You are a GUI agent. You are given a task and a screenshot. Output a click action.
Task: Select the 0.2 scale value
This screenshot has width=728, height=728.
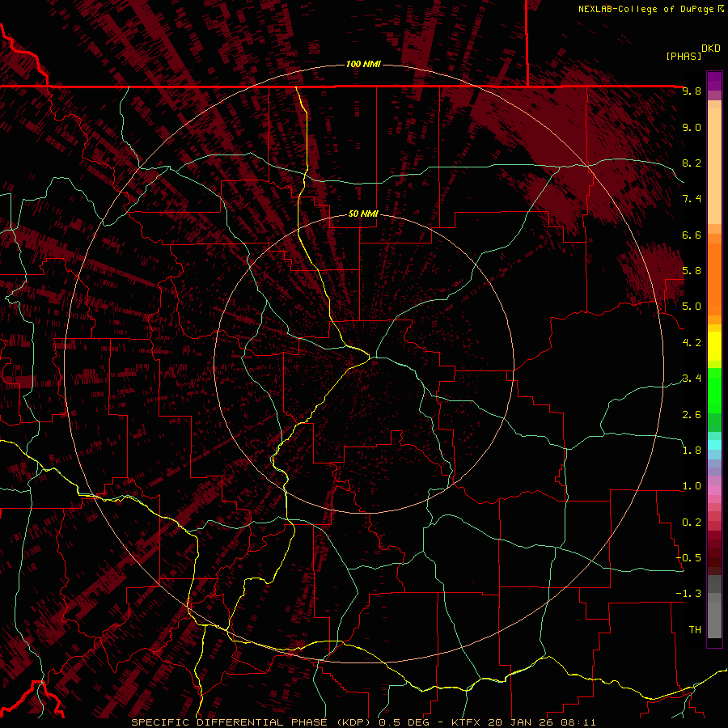click(692, 523)
